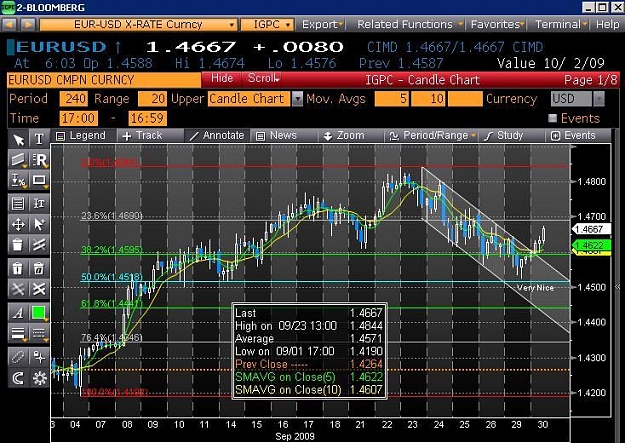Click the start Time field 17:00
Image resolution: width=625 pixels, height=443 pixels.
click(79, 118)
